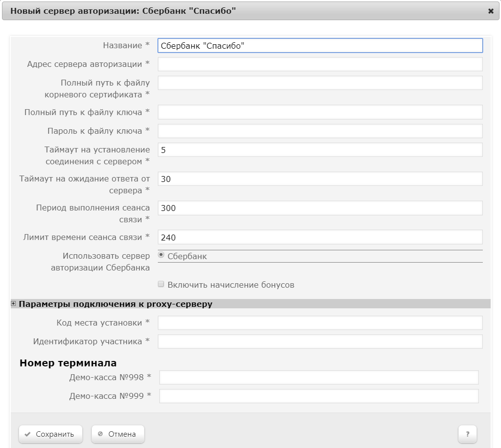This screenshot has width=501, height=448.
Task: Click the Отмена button
Action: coord(118,434)
